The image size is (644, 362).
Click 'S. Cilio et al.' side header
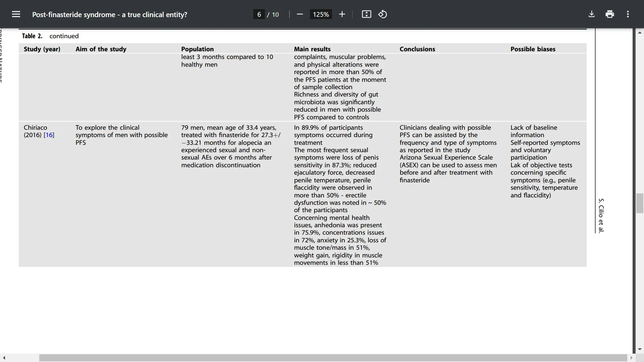(x=601, y=215)
